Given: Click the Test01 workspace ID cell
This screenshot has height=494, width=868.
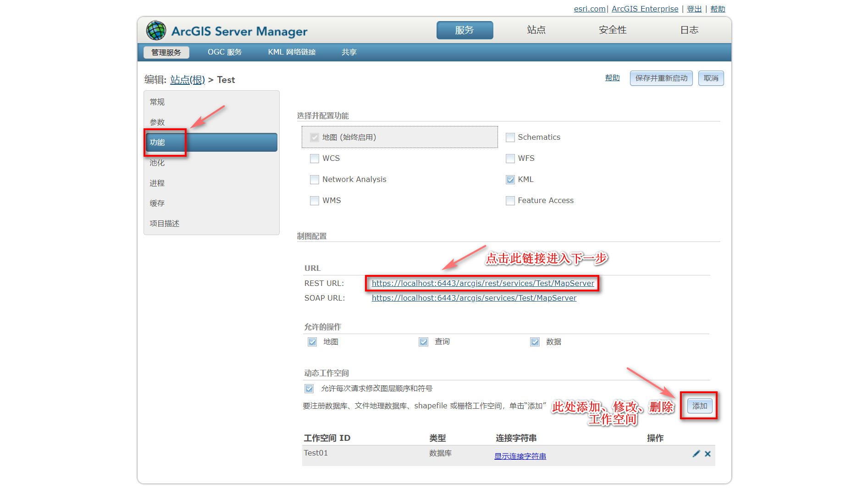Looking at the screenshot, I should [x=316, y=453].
